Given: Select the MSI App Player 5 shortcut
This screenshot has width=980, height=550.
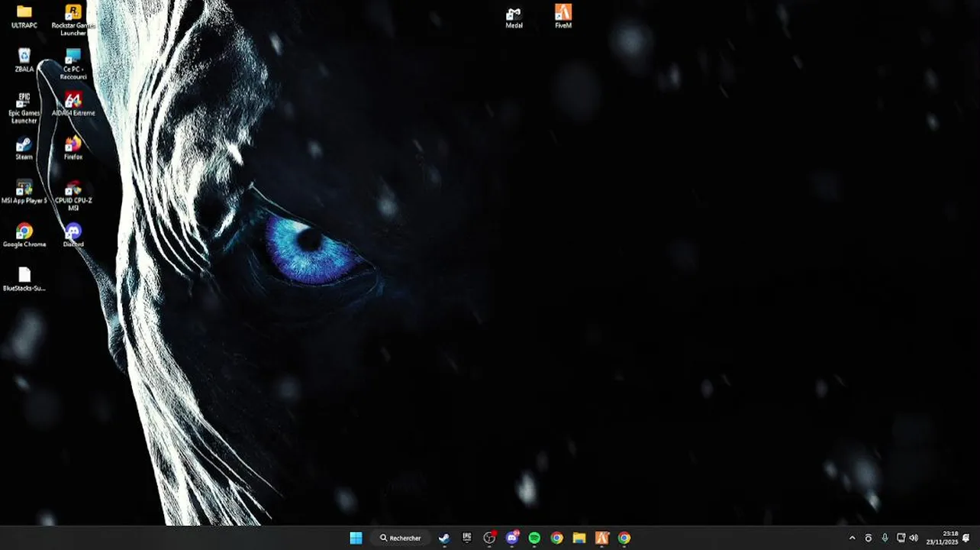Looking at the screenshot, I should [x=24, y=192].
